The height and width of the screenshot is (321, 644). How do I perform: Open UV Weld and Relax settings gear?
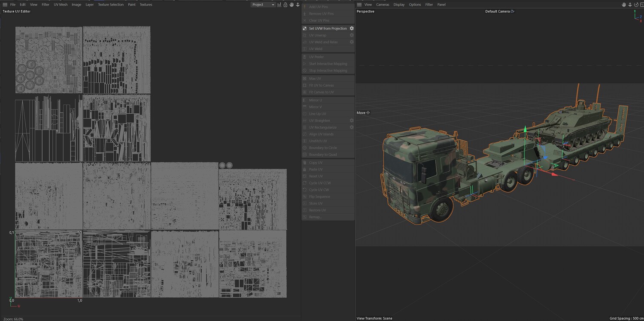point(352,42)
